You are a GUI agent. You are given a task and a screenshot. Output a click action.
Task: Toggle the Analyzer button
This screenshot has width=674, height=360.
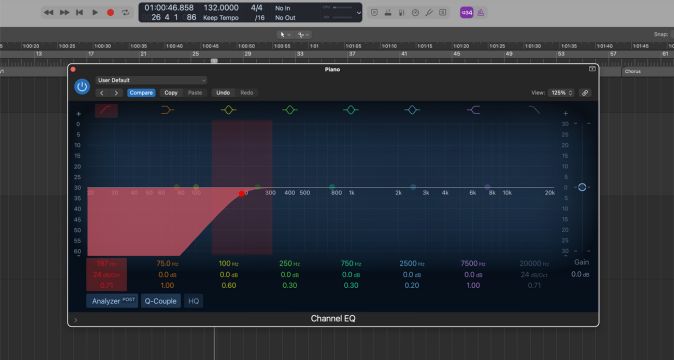coord(112,301)
